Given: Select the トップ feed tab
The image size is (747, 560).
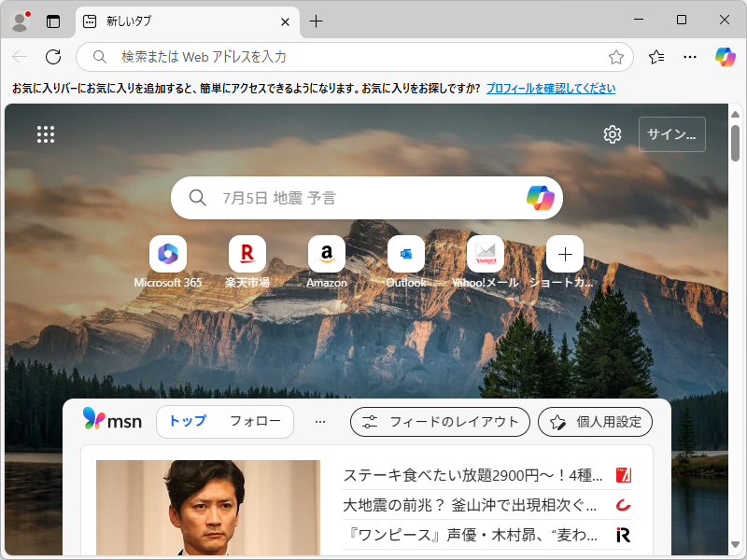Looking at the screenshot, I should point(187,422).
